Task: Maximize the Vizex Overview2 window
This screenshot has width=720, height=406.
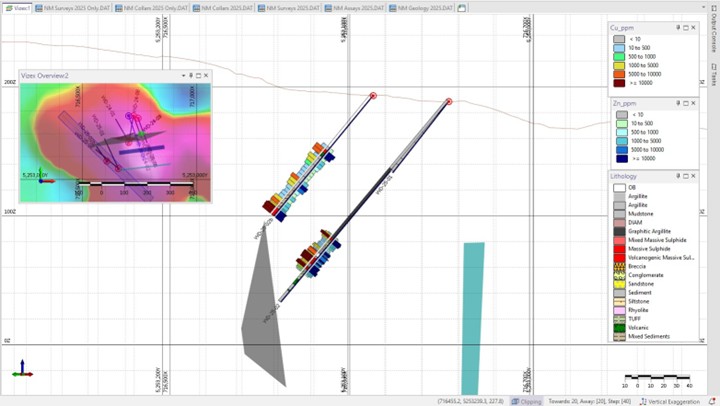Action: (x=198, y=75)
